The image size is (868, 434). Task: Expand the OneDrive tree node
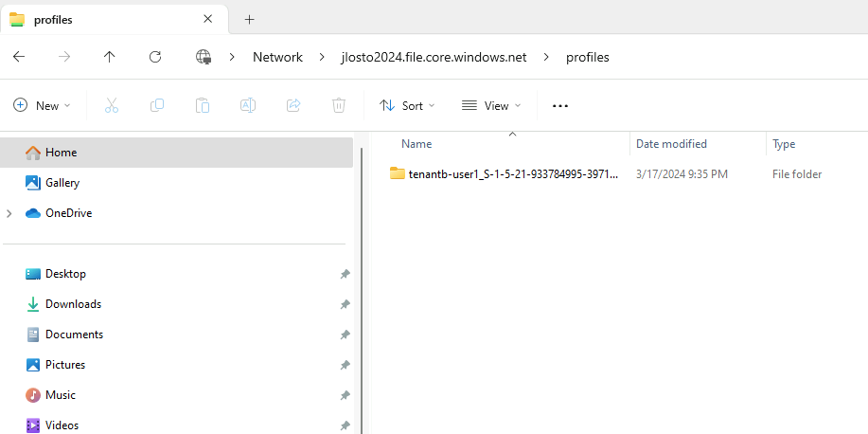(9, 213)
